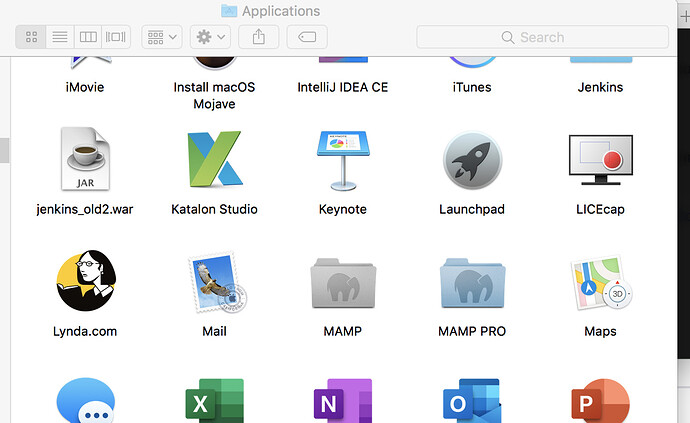This screenshot has width=690, height=423.
Task: Click the LICEcap label
Action: tap(600, 209)
